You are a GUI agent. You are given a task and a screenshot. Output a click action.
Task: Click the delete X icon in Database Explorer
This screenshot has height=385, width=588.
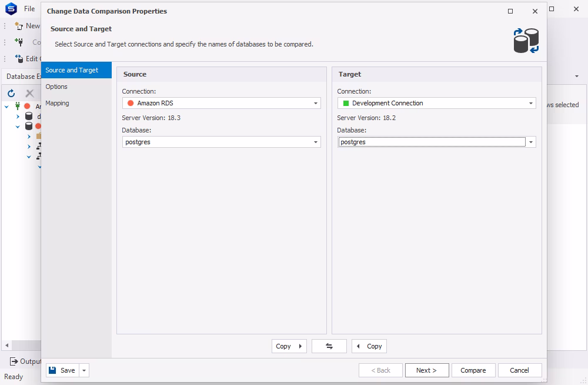click(29, 93)
